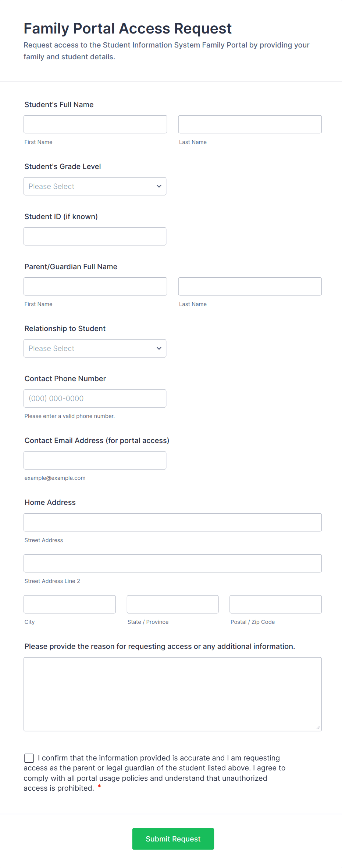This screenshot has width=342, height=868.
Task: Click the City input field
Action: [x=70, y=604]
